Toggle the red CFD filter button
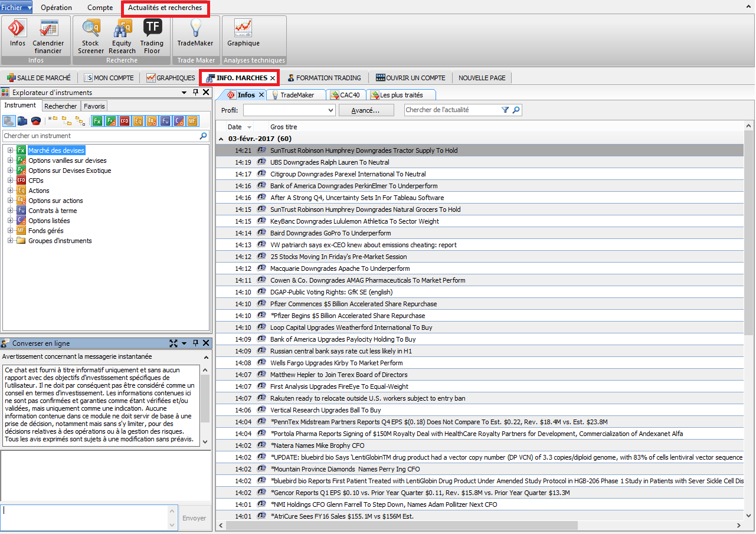 pos(124,121)
